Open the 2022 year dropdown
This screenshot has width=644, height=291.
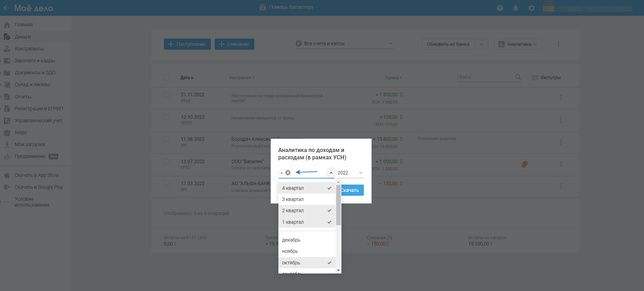pyautogui.click(x=350, y=173)
